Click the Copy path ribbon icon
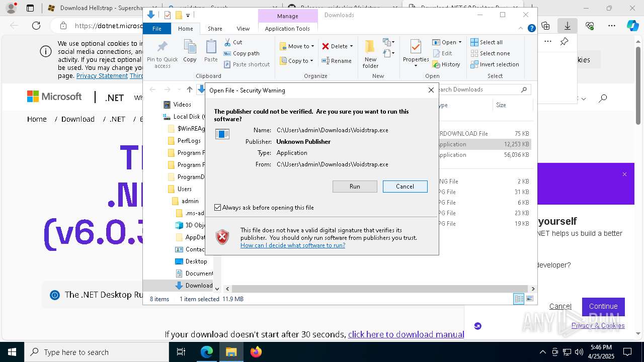This screenshot has height=362, width=644. 227,53
